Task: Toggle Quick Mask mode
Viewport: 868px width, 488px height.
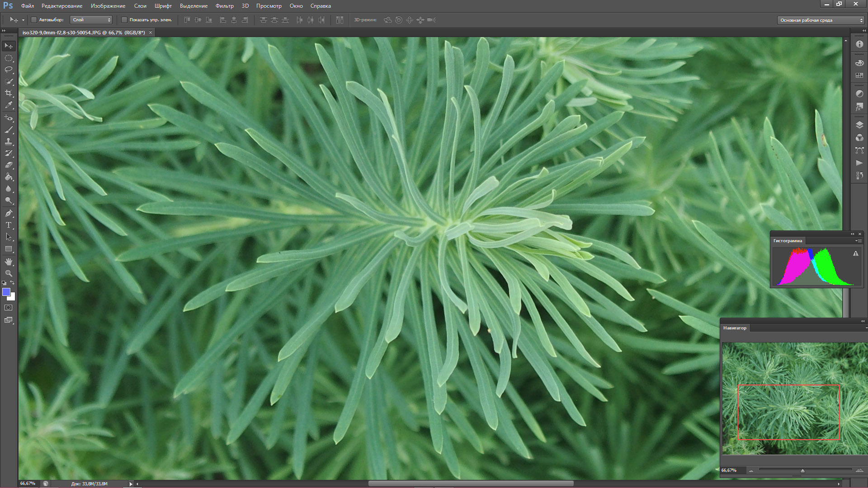Action: [9, 308]
